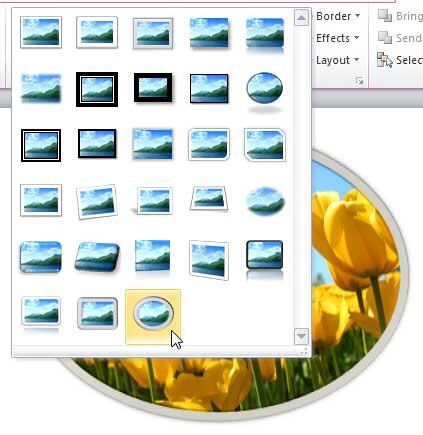Choose the Double Frame, Black style

point(97,89)
